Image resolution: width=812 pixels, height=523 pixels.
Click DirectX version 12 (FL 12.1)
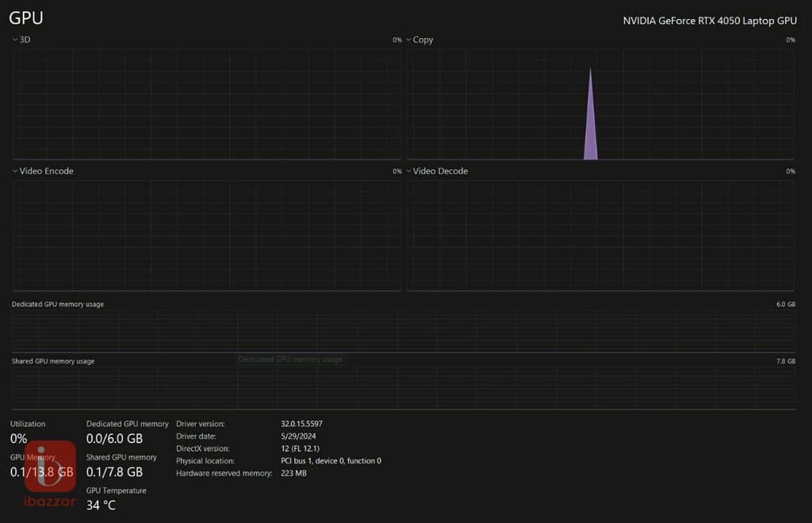coord(301,449)
